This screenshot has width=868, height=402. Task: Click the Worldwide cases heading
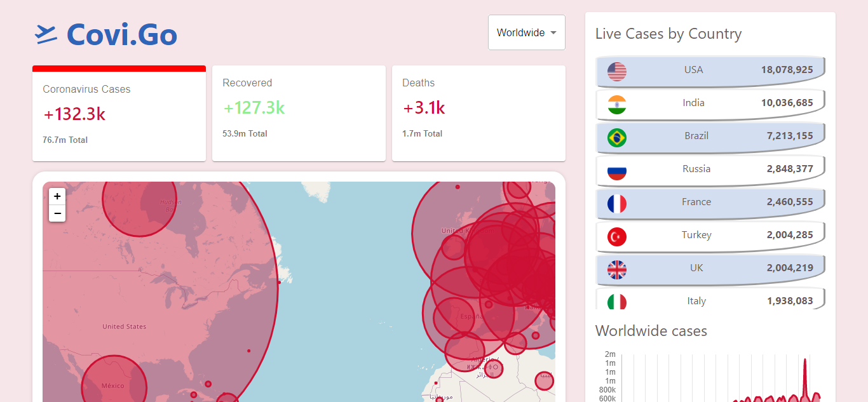pos(651,331)
